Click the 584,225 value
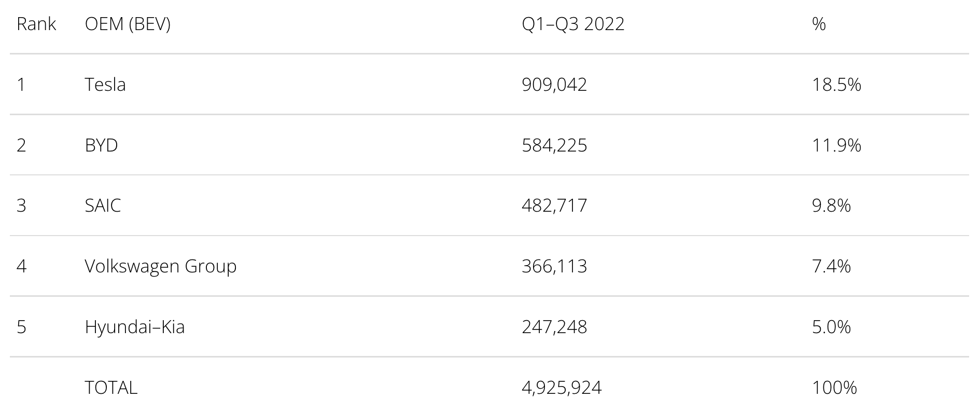Viewport: 980px width, 412px height. [554, 145]
